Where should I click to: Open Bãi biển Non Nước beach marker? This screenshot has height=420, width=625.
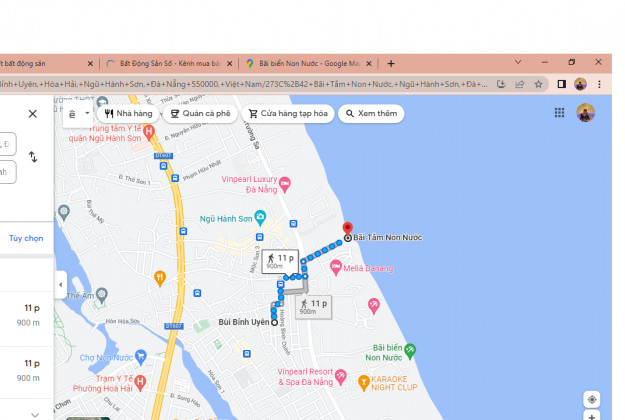(410, 350)
